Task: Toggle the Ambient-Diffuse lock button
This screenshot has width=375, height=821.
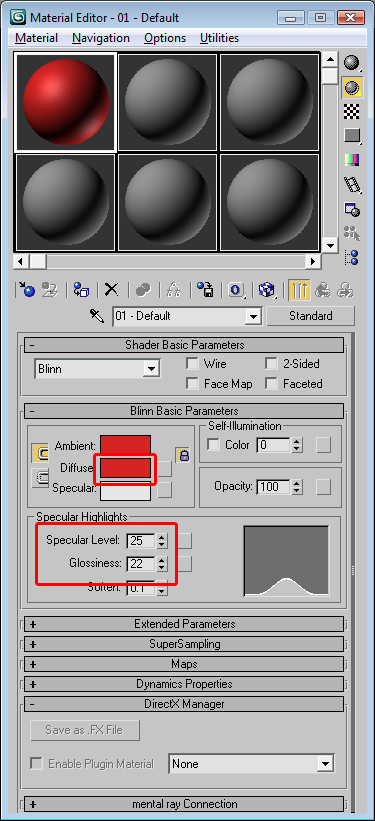Action: coord(40,453)
